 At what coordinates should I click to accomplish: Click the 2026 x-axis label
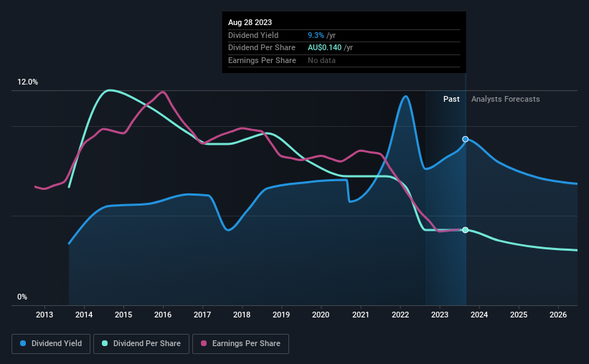pyautogui.click(x=558, y=315)
